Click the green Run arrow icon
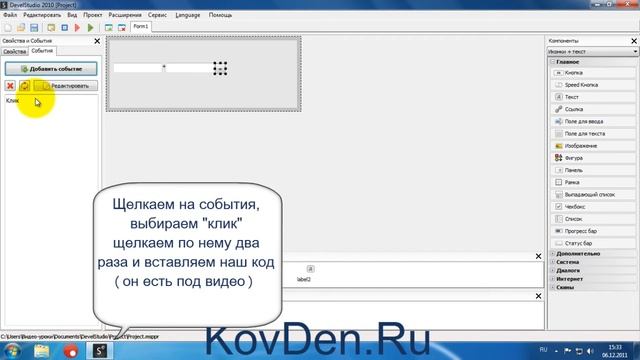Image resolution: width=640 pixels, height=360 pixels. 91,28
